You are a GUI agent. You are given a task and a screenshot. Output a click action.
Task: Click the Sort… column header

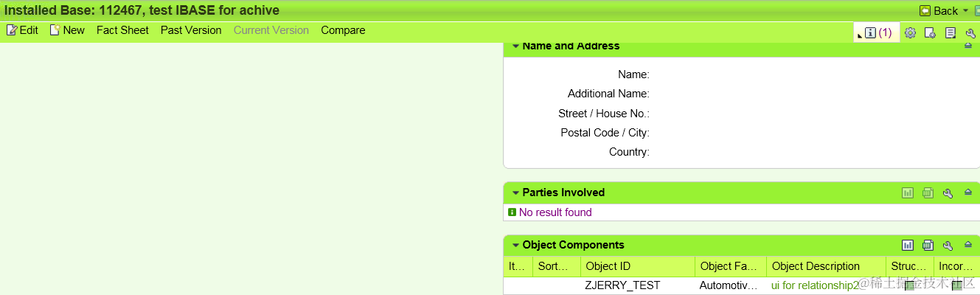coord(556,266)
